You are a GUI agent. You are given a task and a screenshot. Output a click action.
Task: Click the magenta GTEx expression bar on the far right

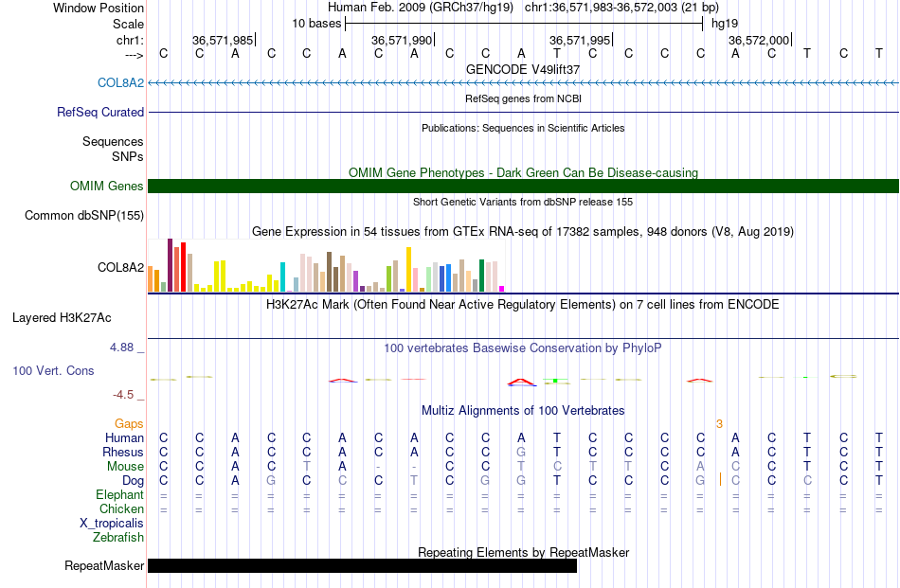501,289
